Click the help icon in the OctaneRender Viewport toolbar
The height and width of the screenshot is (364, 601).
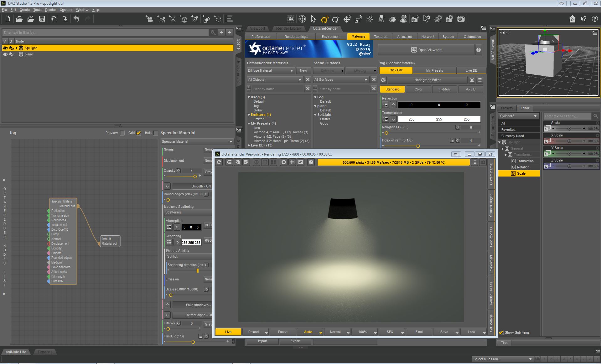click(311, 162)
